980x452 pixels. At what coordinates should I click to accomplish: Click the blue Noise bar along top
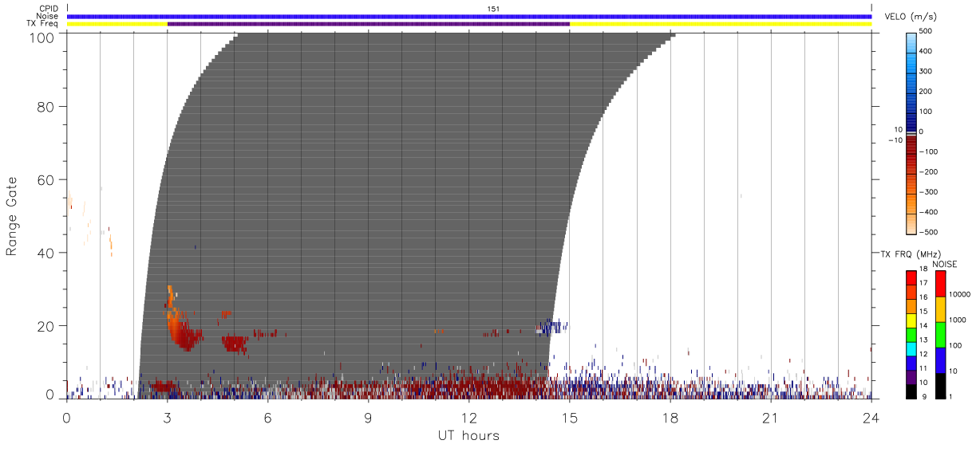pos(469,16)
